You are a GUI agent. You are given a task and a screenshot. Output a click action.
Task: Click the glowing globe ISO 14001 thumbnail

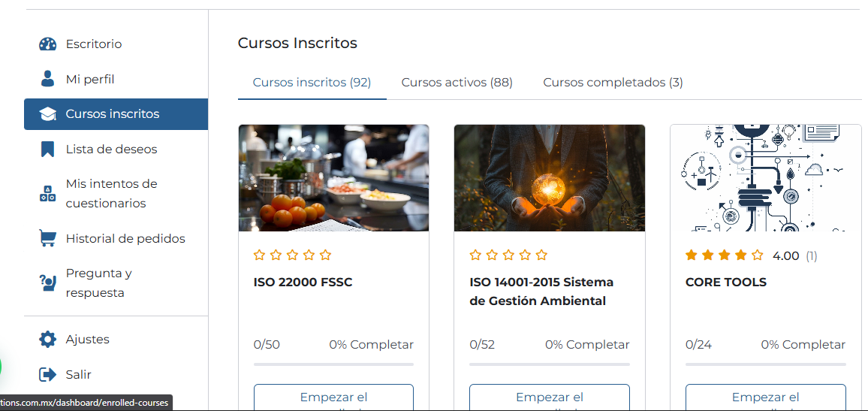(x=549, y=178)
